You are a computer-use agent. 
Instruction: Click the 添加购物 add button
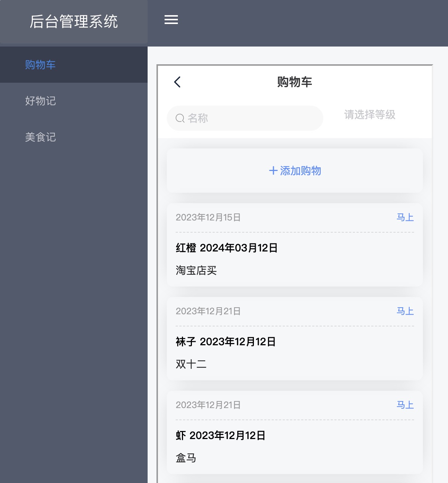pyautogui.click(x=295, y=171)
